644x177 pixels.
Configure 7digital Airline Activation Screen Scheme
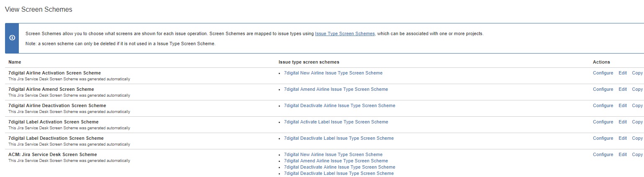pos(603,73)
